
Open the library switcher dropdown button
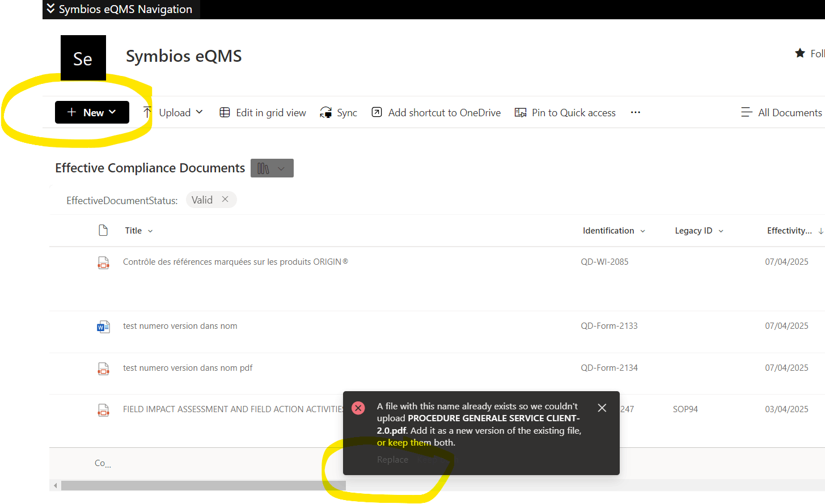click(x=272, y=168)
